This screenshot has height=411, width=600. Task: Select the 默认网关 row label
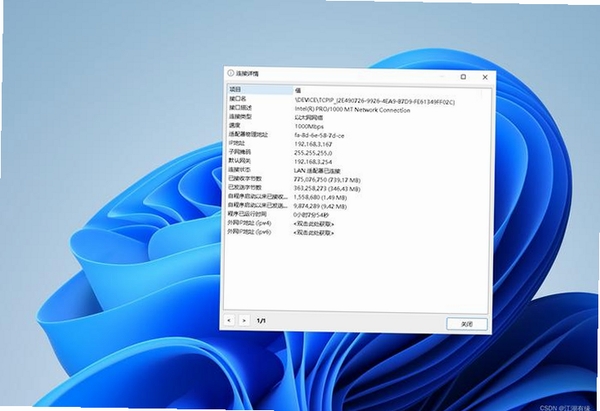tap(240, 160)
